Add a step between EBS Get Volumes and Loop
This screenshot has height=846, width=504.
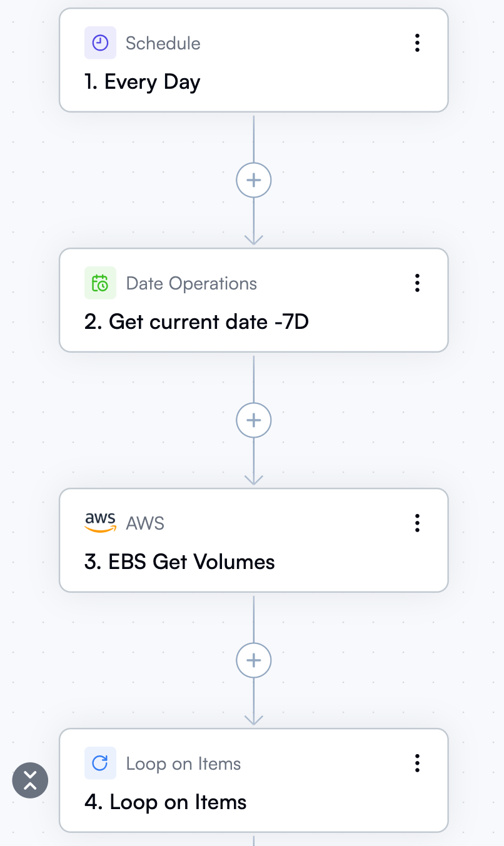click(253, 660)
